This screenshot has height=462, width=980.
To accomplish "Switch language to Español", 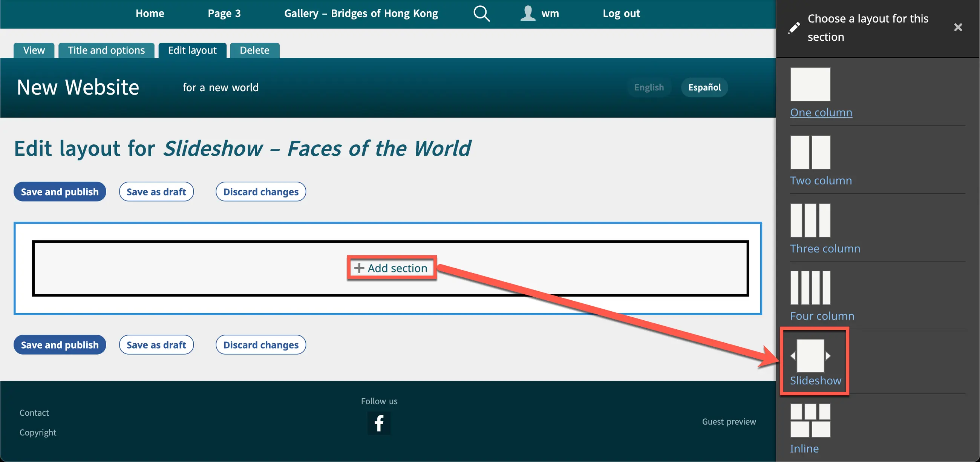I will [x=704, y=87].
